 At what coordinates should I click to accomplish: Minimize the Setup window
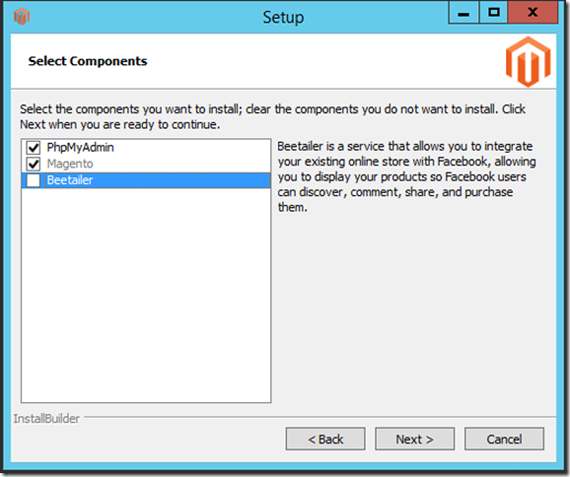pyautogui.click(x=463, y=13)
